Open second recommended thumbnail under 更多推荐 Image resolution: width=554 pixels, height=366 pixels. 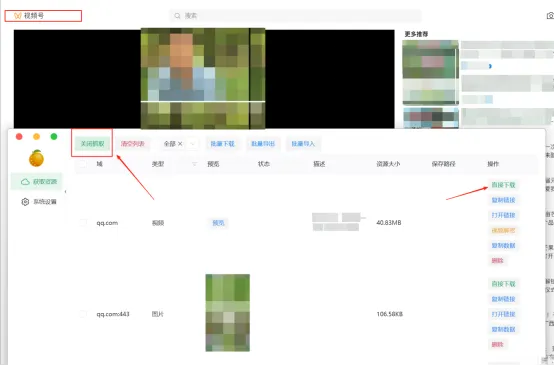[431, 118]
